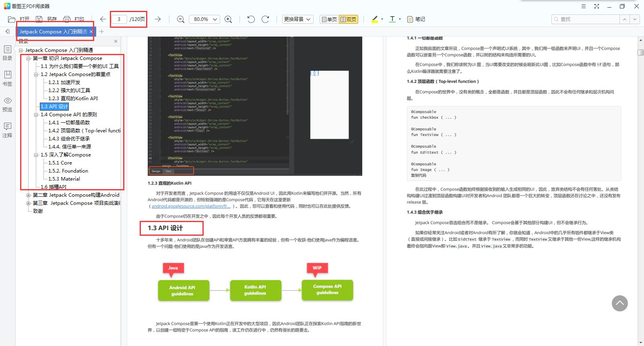Image resolution: width=644 pixels, height=346 pixels.
Task: Select outline item 1.4.3 组合优于继承
Action: (x=69, y=139)
